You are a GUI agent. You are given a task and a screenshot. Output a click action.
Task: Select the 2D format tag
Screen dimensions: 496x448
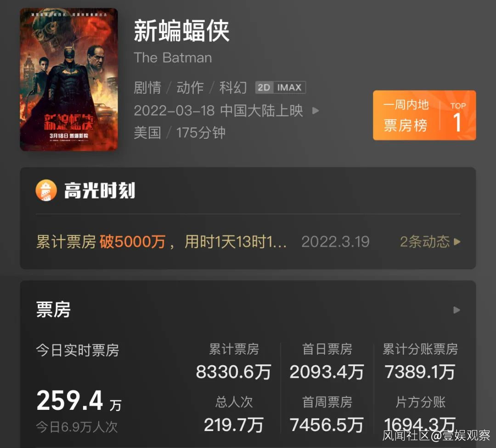pyautogui.click(x=264, y=88)
